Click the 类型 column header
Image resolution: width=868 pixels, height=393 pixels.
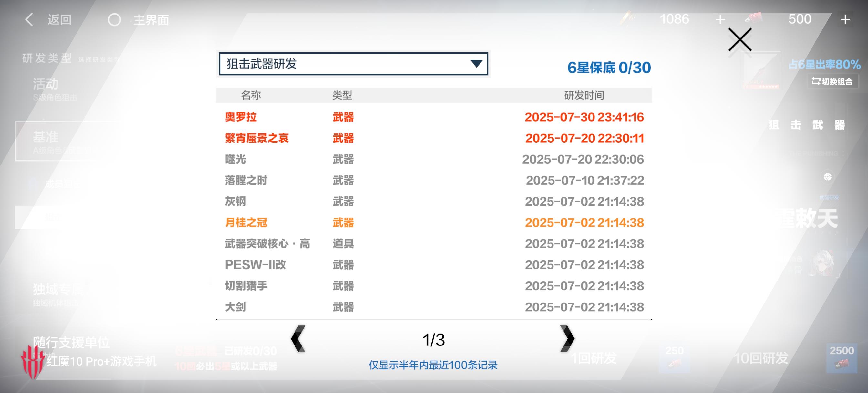click(x=342, y=95)
